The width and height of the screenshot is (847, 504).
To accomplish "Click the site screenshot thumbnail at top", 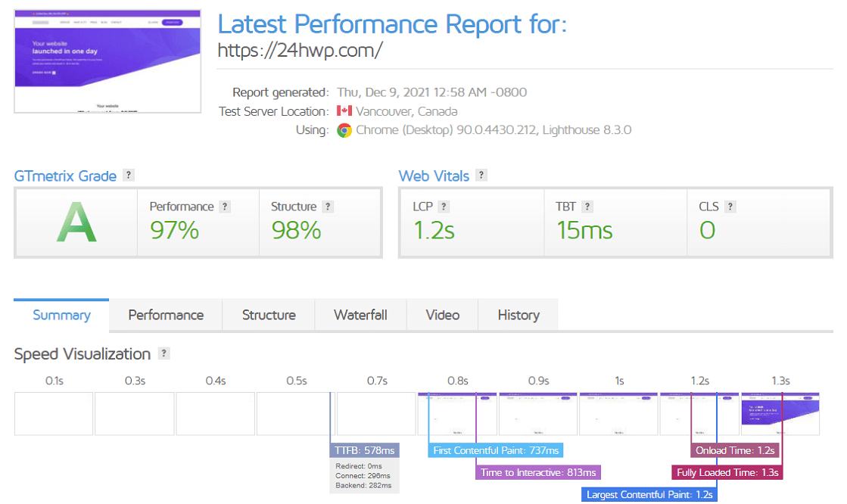I will (x=107, y=61).
